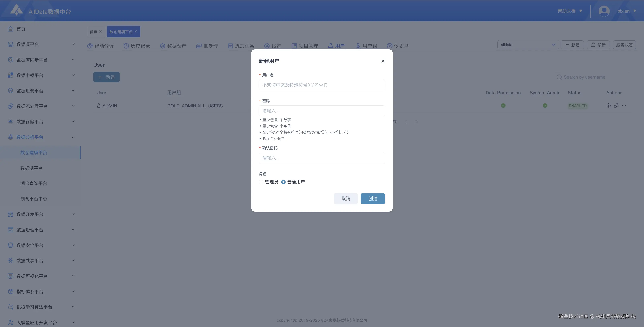Click the 确认密码 input field

pyautogui.click(x=322, y=158)
